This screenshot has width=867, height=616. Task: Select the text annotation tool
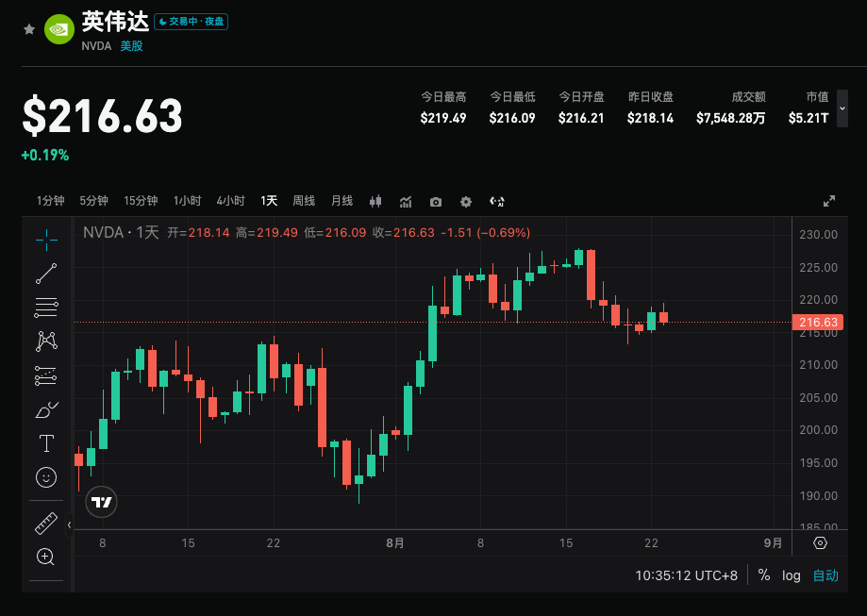pyautogui.click(x=46, y=443)
